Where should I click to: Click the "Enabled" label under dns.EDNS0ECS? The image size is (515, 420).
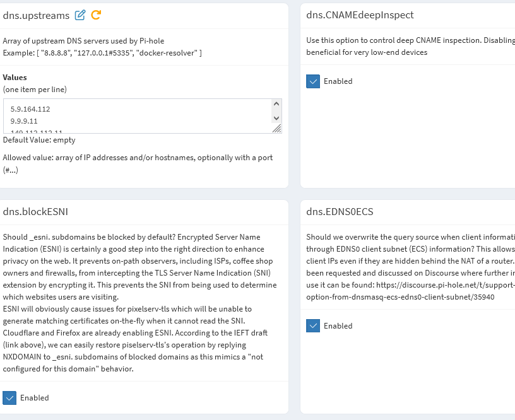(338, 326)
